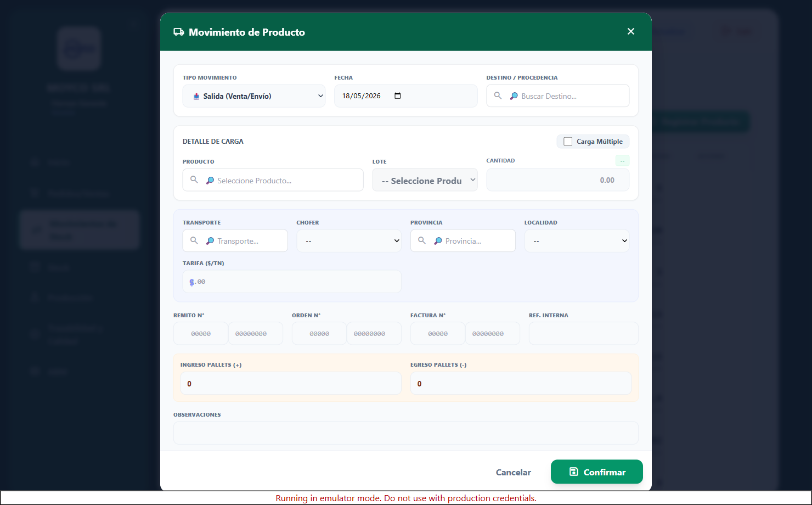Open the Localidad dropdown

click(x=577, y=241)
